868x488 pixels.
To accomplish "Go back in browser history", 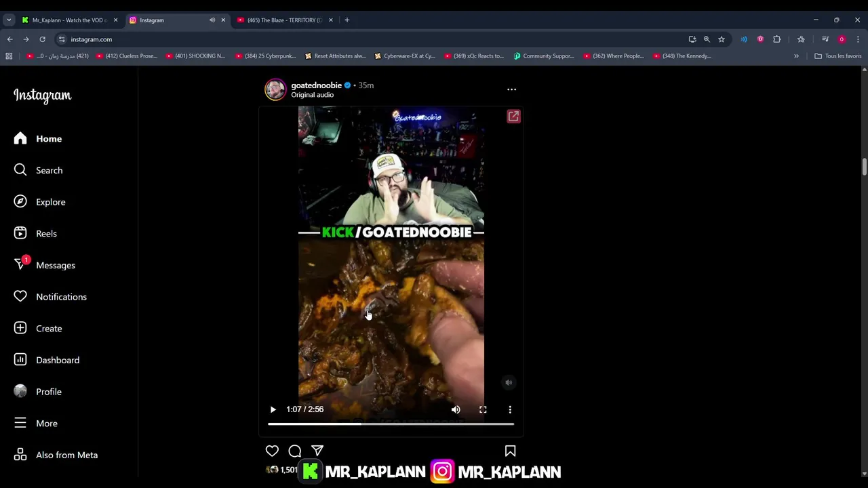I will click(9, 39).
